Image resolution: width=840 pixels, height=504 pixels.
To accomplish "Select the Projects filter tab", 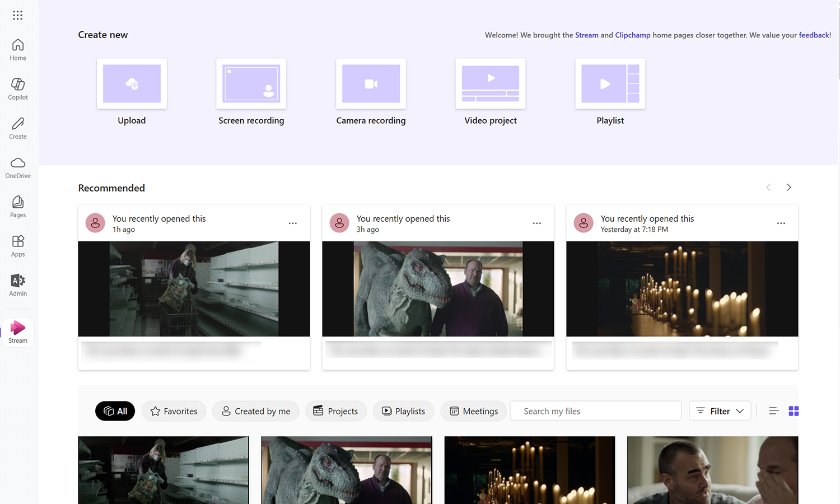I will coord(336,411).
